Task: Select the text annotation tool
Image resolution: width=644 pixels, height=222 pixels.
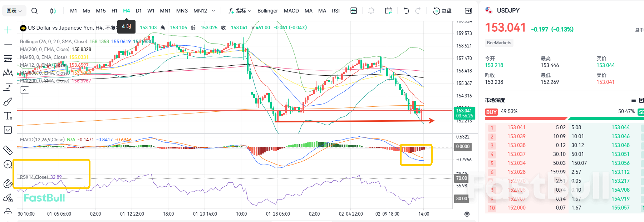Action: point(8,116)
